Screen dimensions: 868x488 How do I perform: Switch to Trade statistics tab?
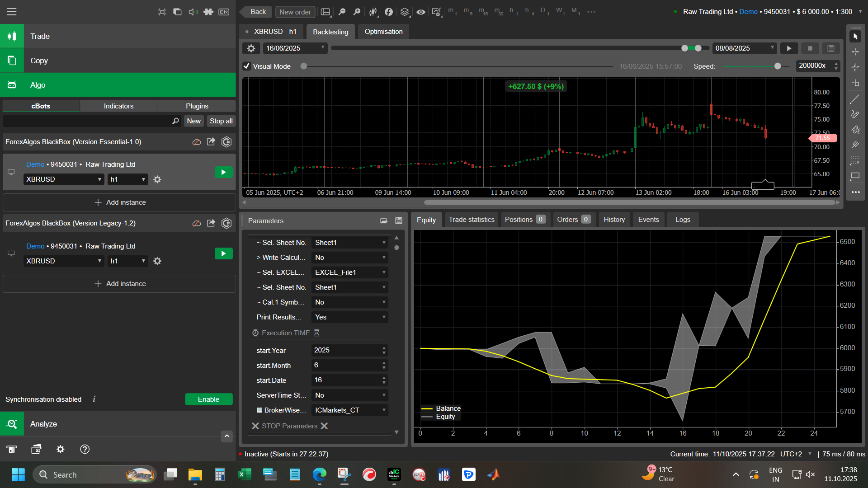tap(471, 220)
